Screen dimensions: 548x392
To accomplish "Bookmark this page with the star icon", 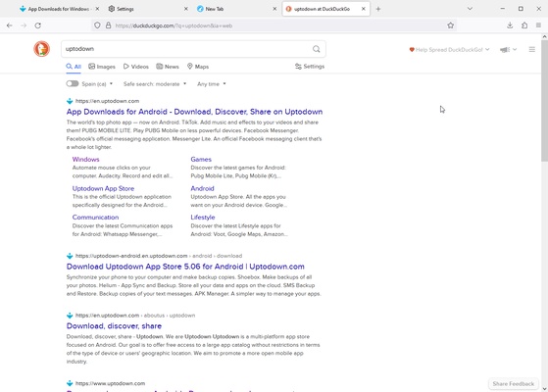I will tap(451, 25).
